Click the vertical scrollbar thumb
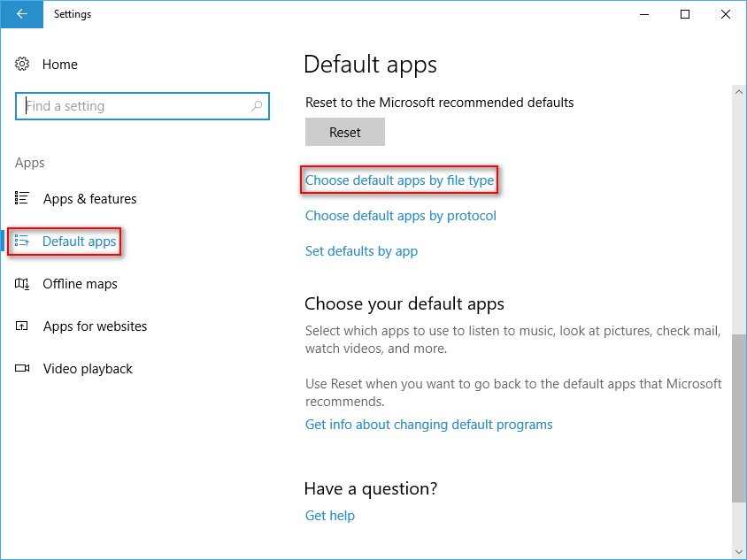 click(x=739, y=414)
